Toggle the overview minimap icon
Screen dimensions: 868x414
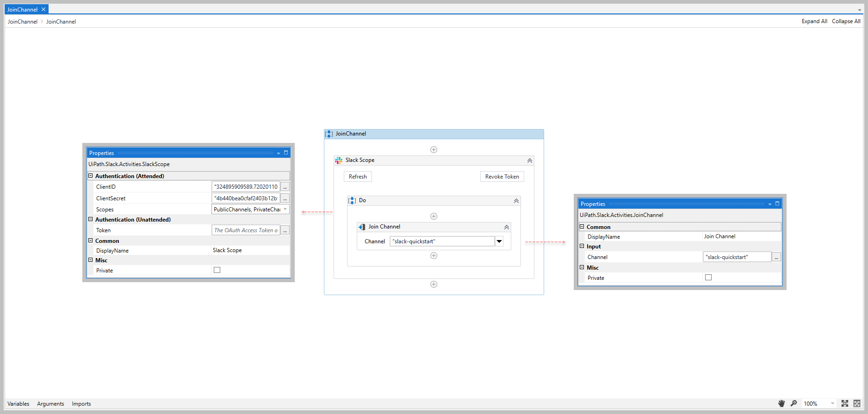(x=857, y=403)
